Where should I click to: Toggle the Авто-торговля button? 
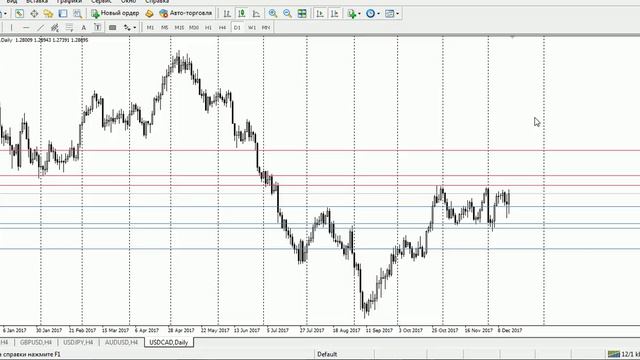point(186,13)
